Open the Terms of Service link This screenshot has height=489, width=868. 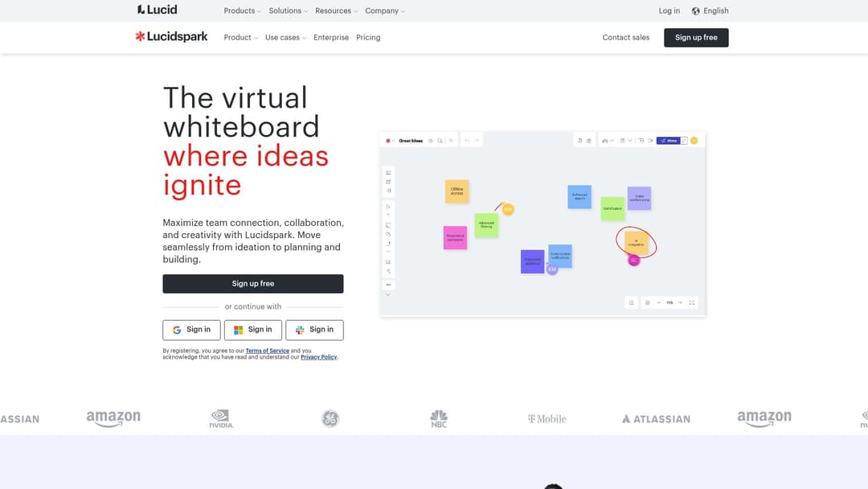[x=268, y=351]
